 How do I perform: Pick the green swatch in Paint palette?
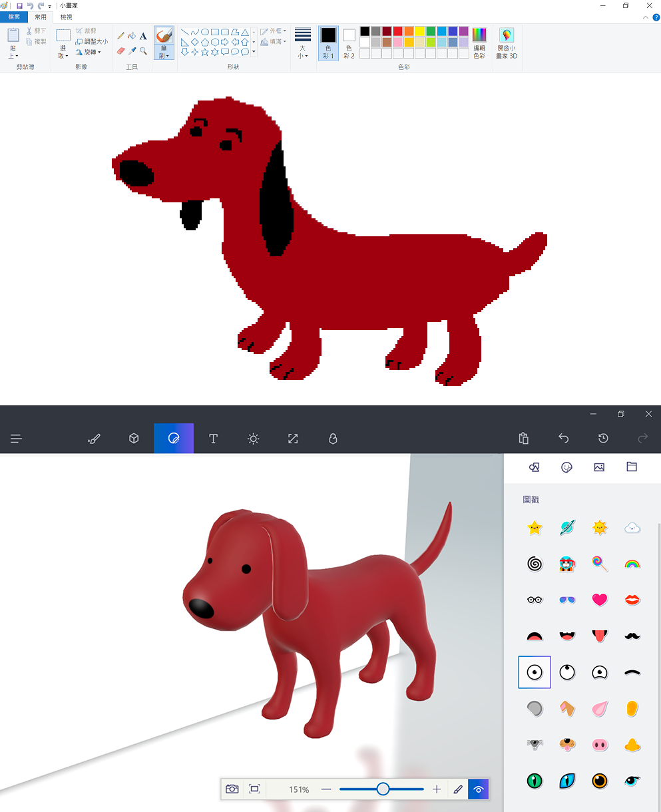[x=431, y=31]
